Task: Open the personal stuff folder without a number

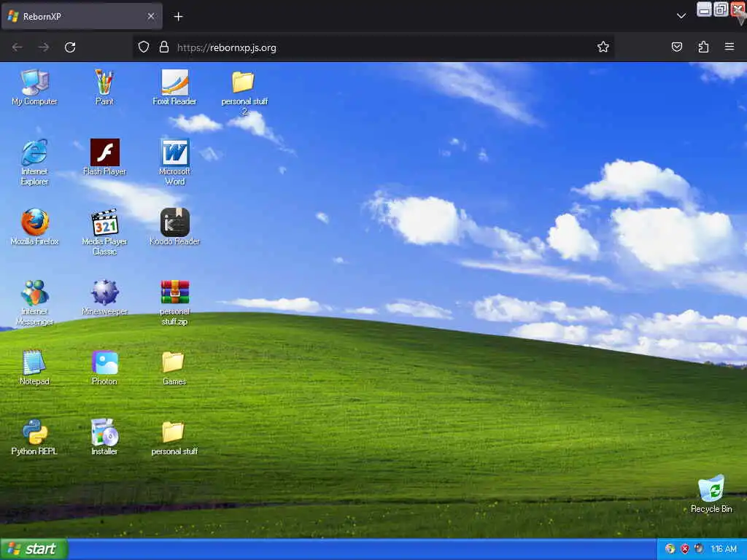Action: click(x=174, y=437)
